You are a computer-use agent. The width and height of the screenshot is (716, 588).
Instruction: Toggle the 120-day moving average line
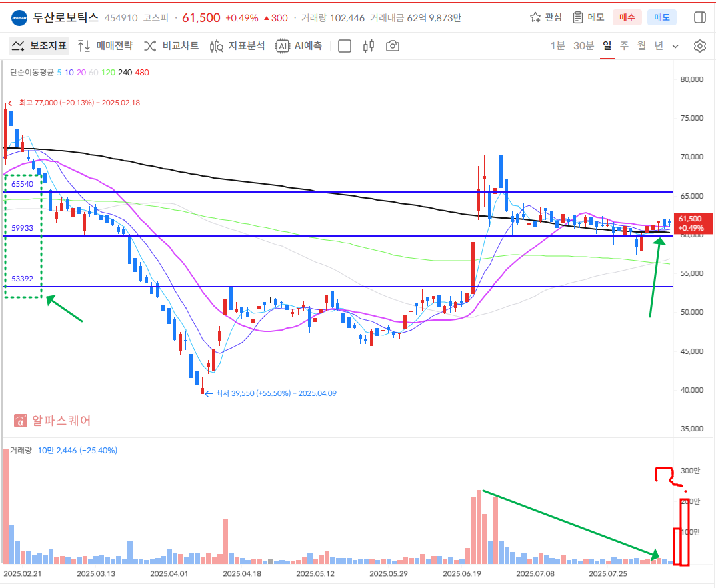[108, 73]
